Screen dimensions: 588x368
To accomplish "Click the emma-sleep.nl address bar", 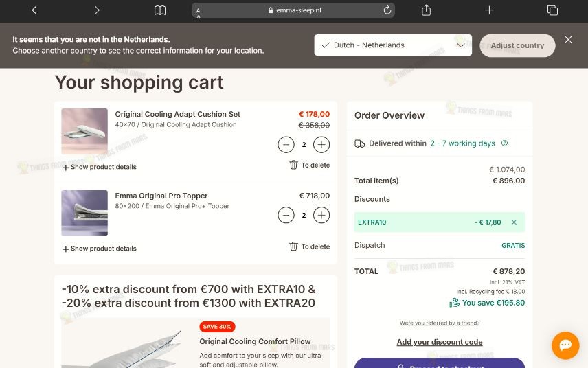I will tap(293, 10).
